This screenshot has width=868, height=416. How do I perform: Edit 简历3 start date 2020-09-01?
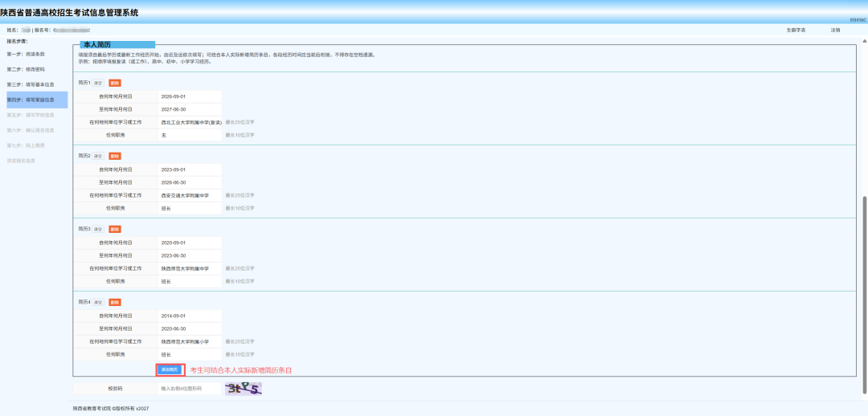tap(190, 243)
